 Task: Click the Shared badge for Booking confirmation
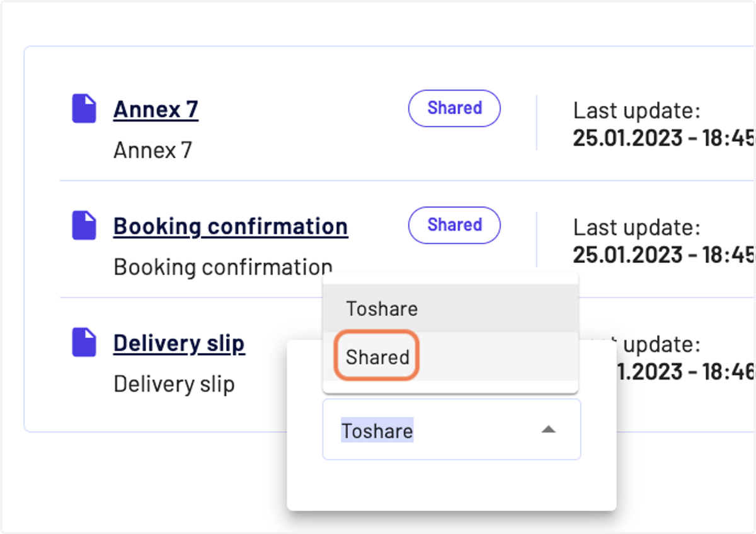[x=454, y=225]
